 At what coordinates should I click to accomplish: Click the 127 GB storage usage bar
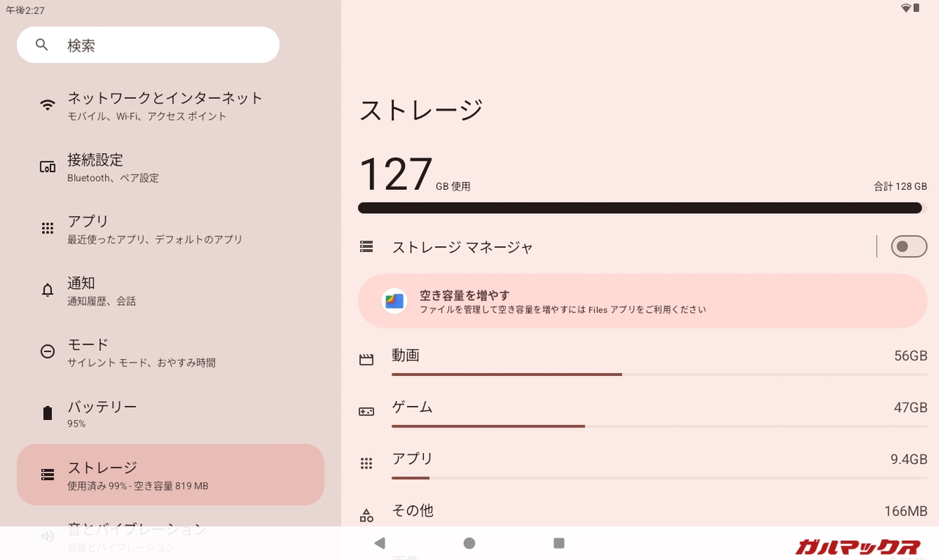pyautogui.click(x=640, y=208)
